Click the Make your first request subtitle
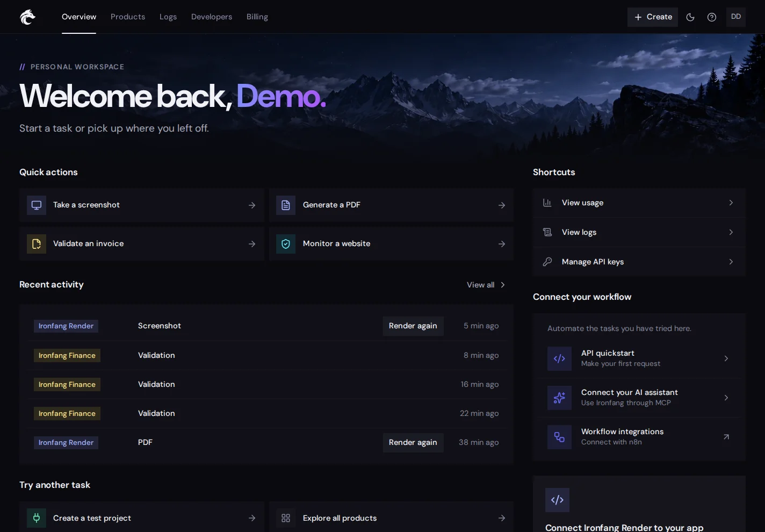Viewport: 765px width, 532px height. 620,364
